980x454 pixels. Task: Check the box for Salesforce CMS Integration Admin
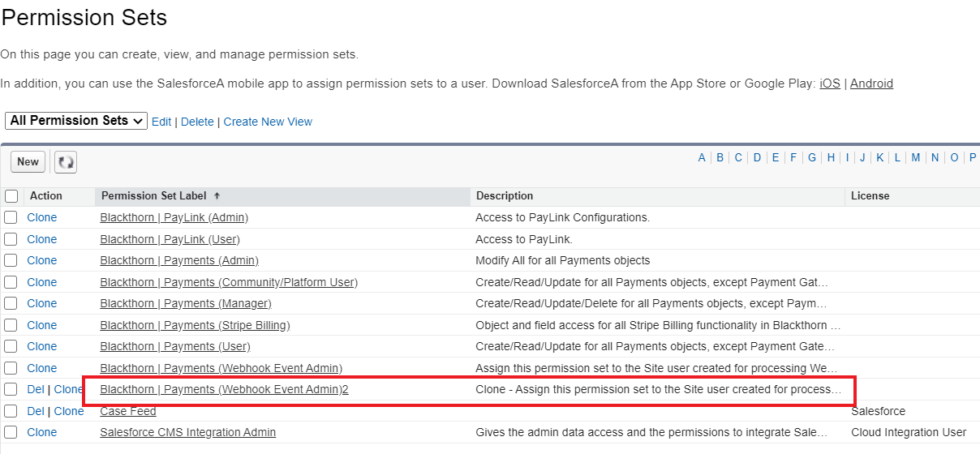click(11, 432)
